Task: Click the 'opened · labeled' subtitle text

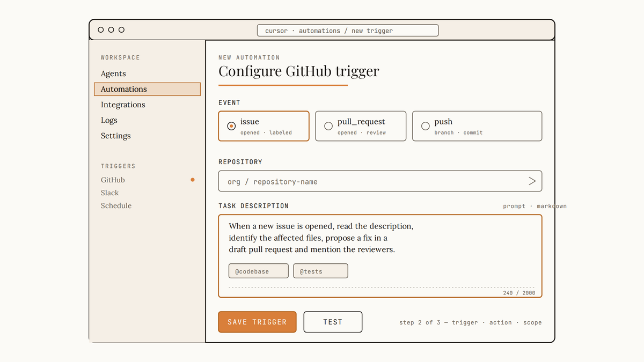Action: 266,132
